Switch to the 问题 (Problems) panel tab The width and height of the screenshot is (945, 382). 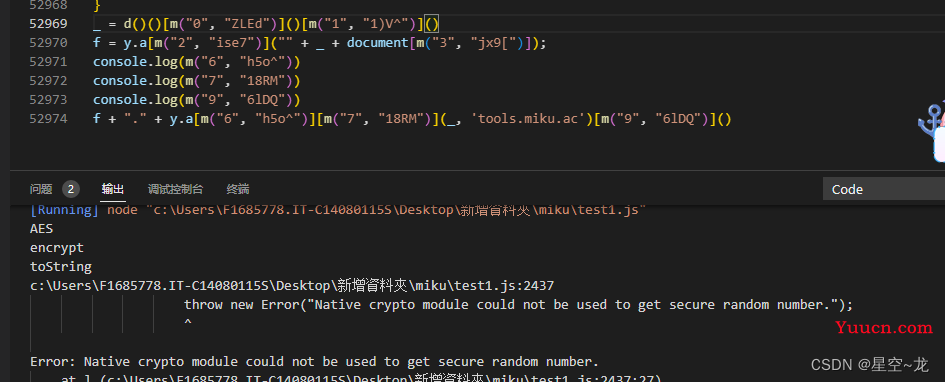click(41, 189)
